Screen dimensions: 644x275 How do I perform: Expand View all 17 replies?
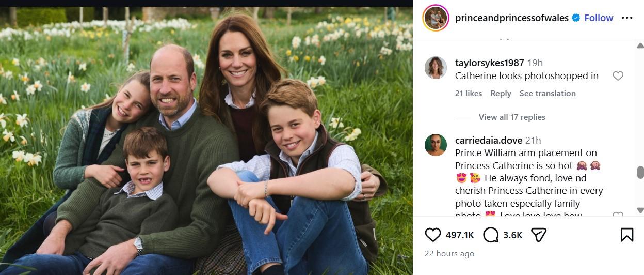pos(511,117)
